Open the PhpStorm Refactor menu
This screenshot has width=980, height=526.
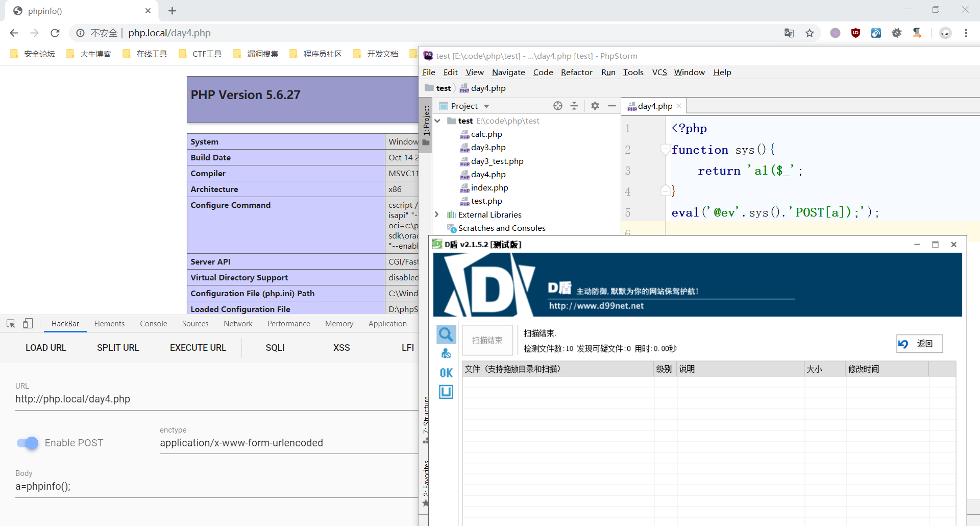pos(577,73)
